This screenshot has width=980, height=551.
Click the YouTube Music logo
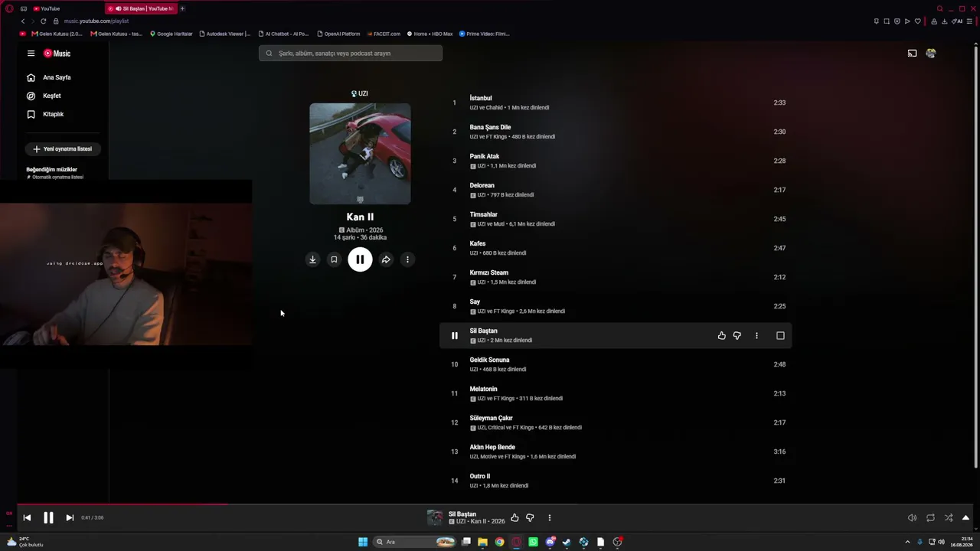[x=57, y=54]
